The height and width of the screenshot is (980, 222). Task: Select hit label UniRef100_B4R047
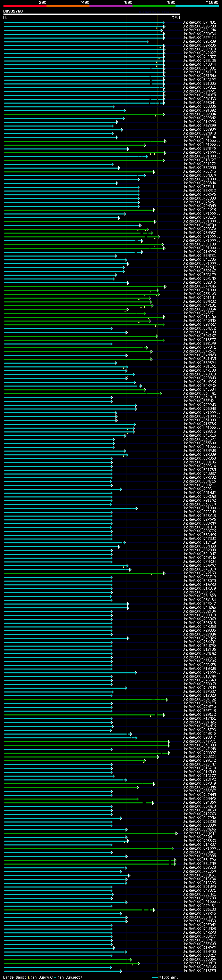pyautogui.click(x=199, y=604)
